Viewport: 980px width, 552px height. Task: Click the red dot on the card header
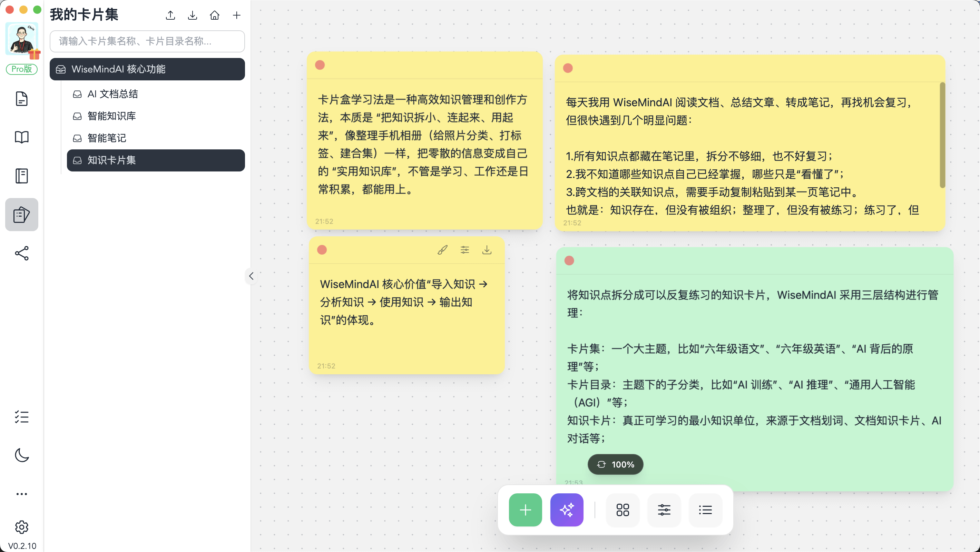[x=320, y=65]
